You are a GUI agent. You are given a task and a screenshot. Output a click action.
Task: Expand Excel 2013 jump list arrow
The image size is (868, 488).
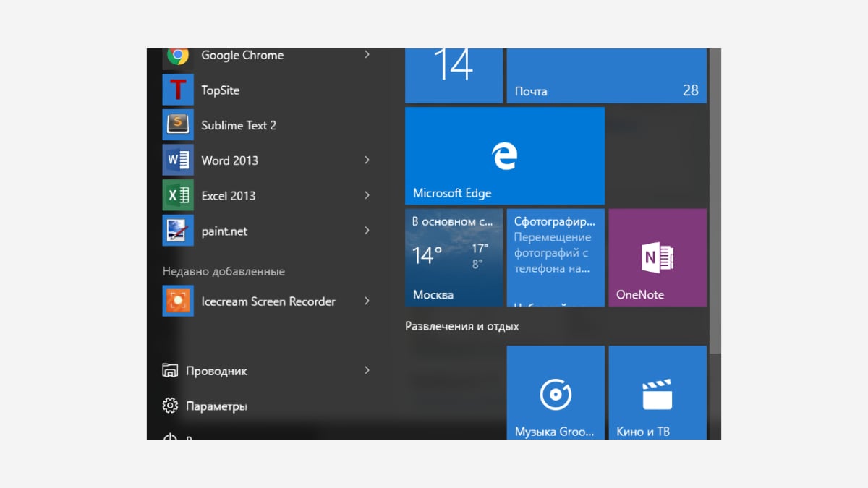367,195
